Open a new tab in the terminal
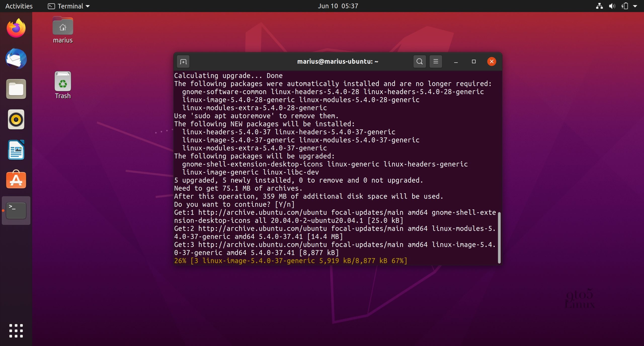The height and width of the screenshot is (346, 644). (x=183, y=62)
